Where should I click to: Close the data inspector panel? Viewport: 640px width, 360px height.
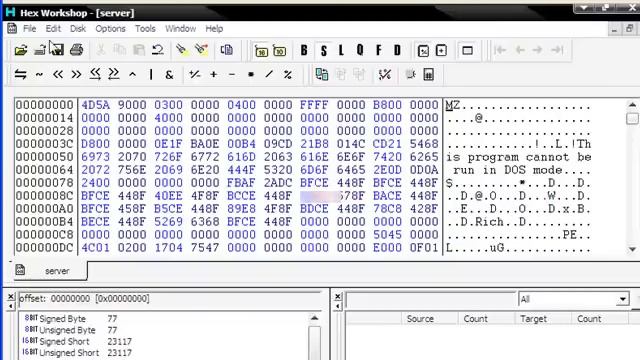(11, 297)
